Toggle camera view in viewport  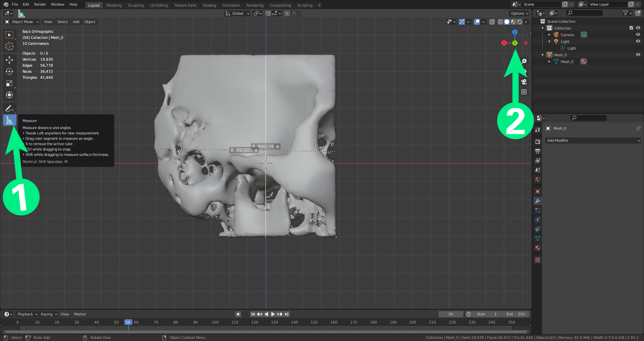point(524,82)
